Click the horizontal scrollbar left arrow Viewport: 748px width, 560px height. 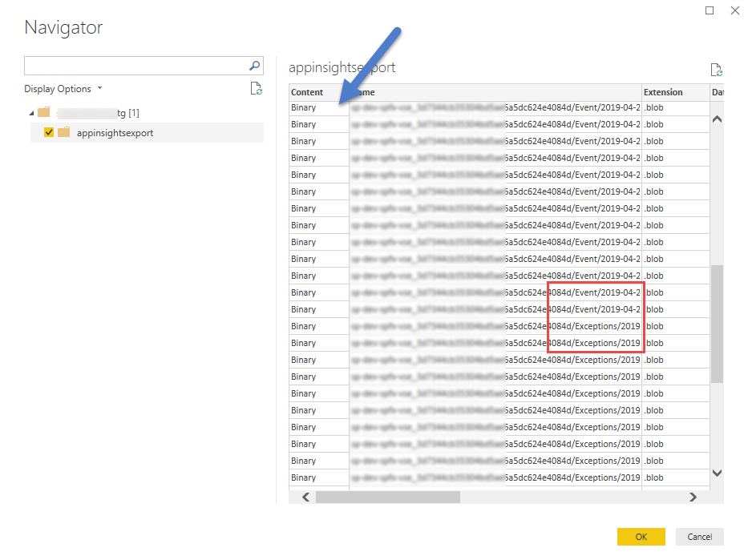pyautogui.click(x=305, y=497)
